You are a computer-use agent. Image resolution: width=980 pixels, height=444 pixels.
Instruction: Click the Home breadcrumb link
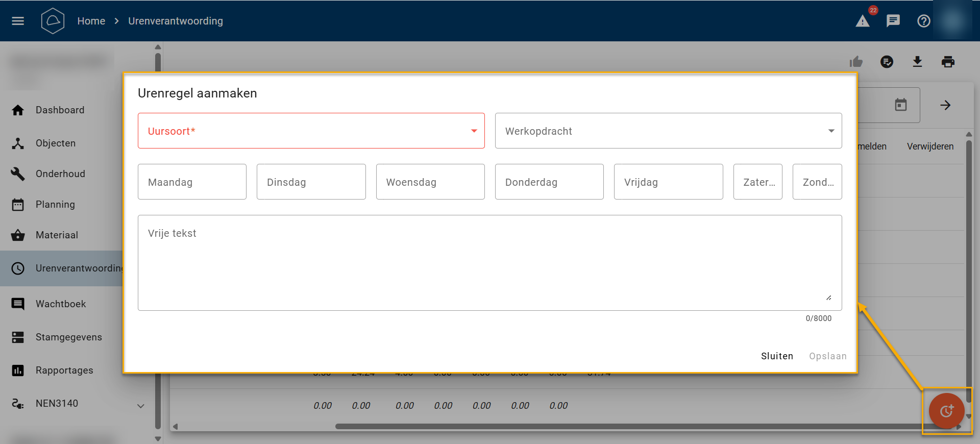pos(91,21)
